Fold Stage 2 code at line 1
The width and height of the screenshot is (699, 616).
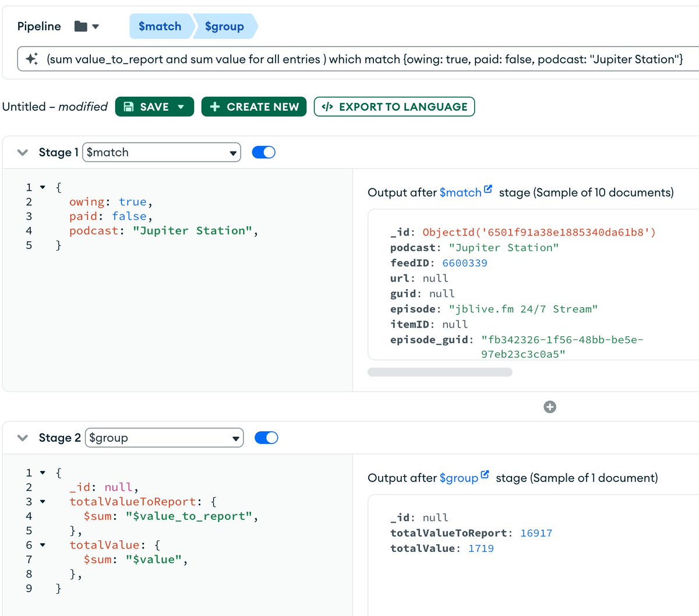pos(43,473)
